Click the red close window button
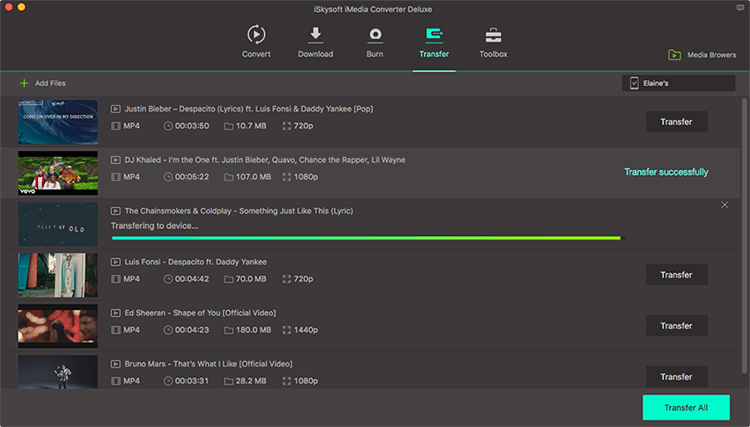Viewport: 750px width, 427px height. tap(9, 7)
